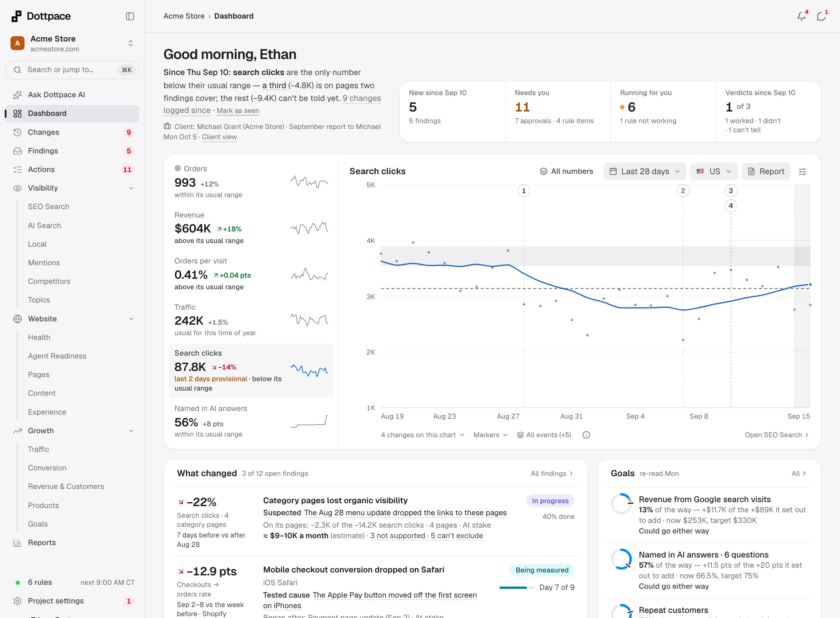Screen dimensions: 840x618
Task: Collapse the Website section chevron
Action: [131, 319]
